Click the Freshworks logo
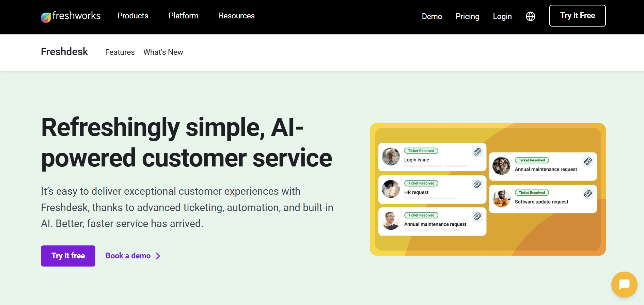The image size is (644, 305). 71,16
